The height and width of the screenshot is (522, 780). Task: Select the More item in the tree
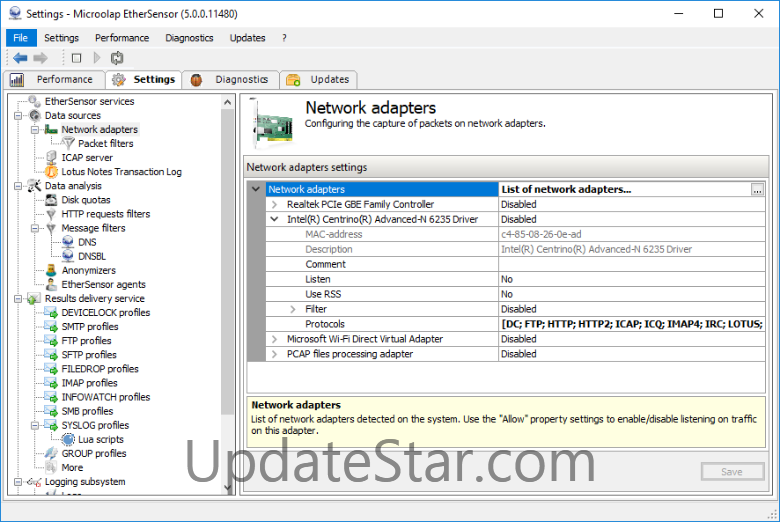tap(73, 468)
